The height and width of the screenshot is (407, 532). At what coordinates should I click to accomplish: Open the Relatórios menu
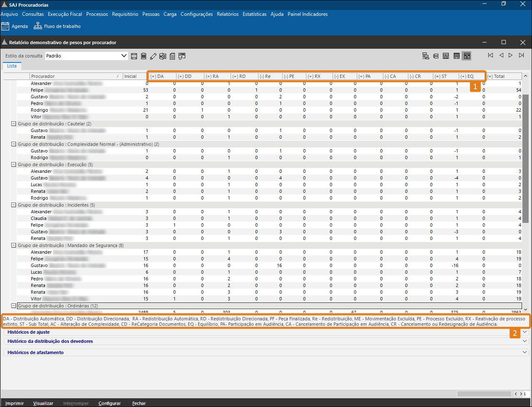point(227,14)
